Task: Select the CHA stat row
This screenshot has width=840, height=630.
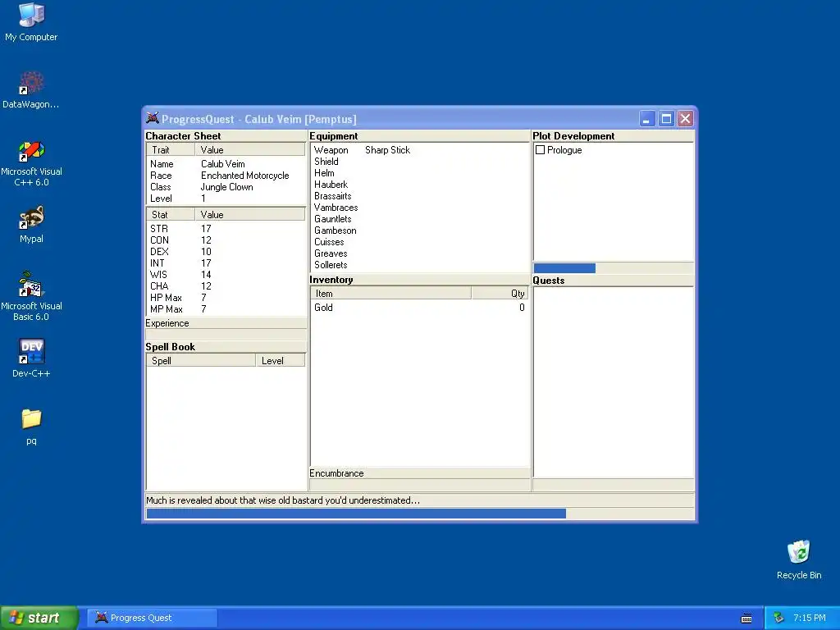Action: coord(226,286)
